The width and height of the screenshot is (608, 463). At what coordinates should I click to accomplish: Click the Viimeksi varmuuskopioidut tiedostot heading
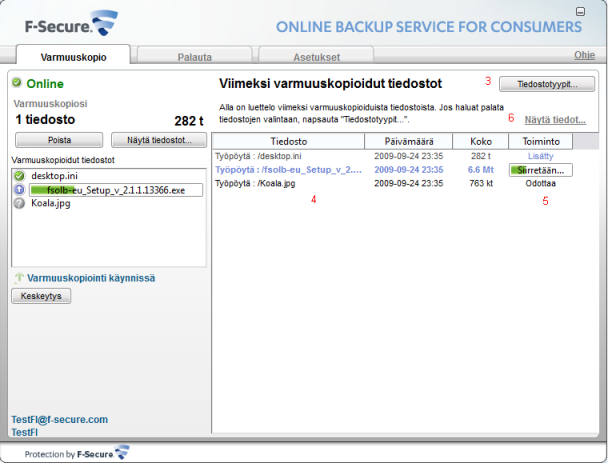pos(330,84)
